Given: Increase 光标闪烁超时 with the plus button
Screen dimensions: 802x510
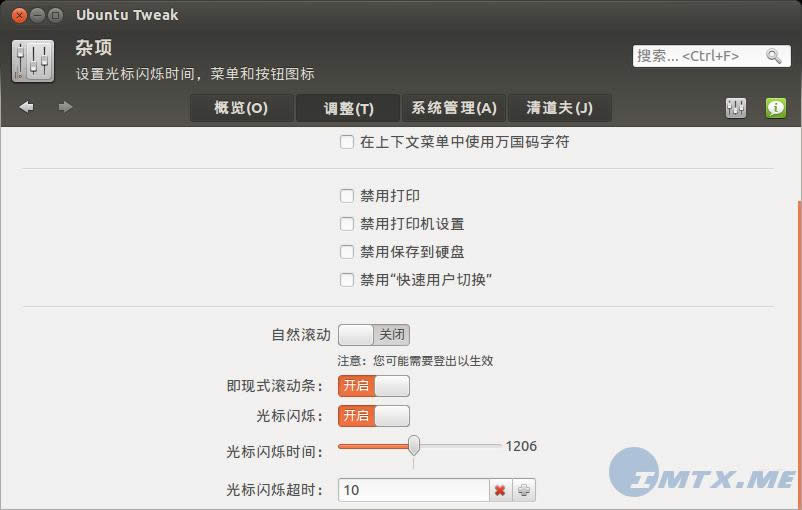Looking at the screenshot, I should [524, 490].
